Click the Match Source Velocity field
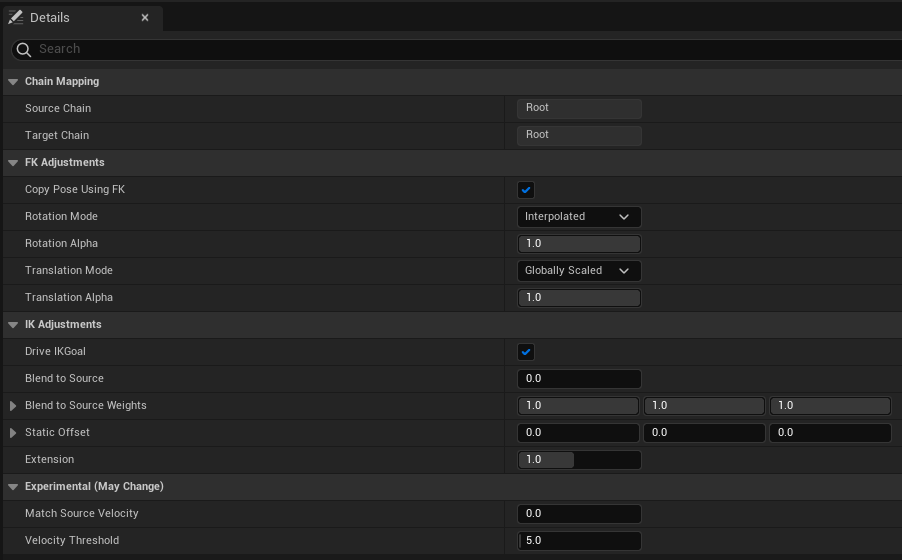This screenshot has width=902, height=560. (x=579, y=514)
